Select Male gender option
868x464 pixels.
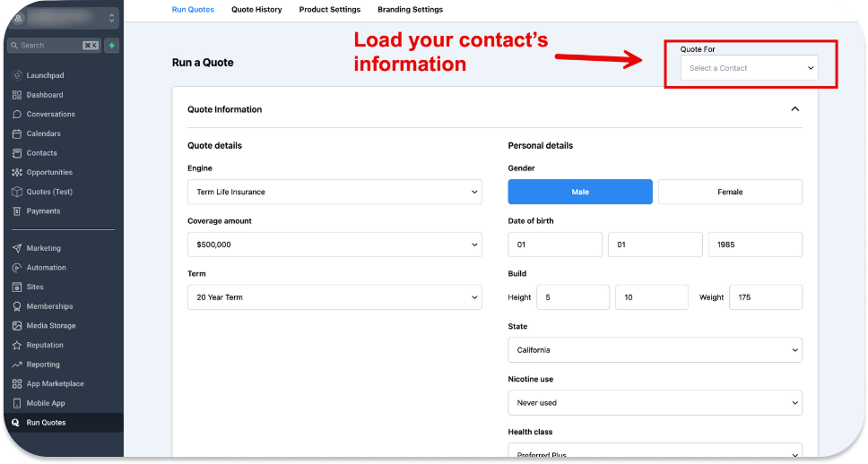coord(580,192)
